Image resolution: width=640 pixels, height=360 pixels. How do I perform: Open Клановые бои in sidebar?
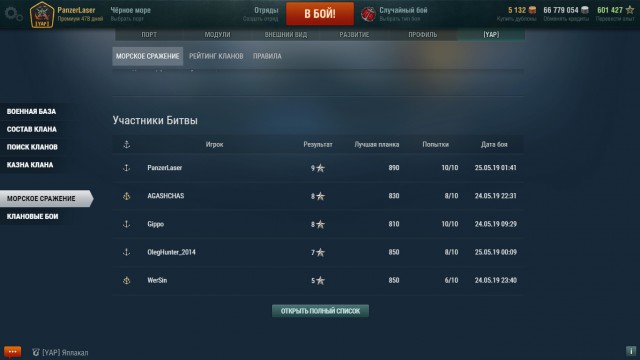point(32,216)
